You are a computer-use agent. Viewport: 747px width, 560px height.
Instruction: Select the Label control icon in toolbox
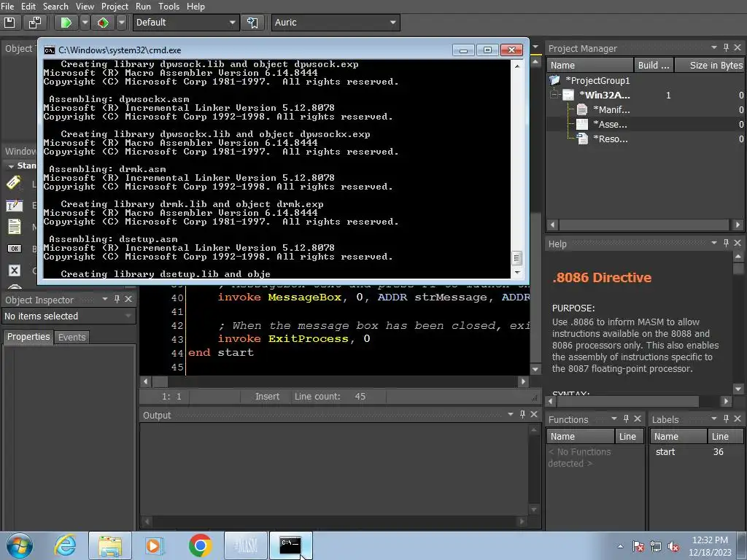pyautogui.click(x=14, y=183)
